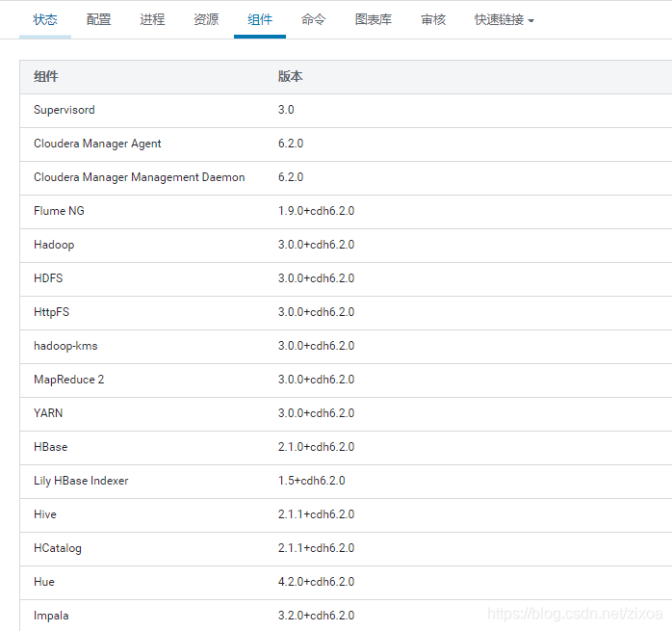Click the 组件 tab
Viewport: 672px width, 631px height.
[x=260, y=19]
